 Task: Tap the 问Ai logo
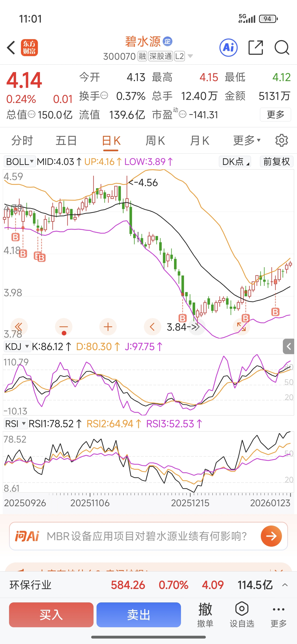27,536
